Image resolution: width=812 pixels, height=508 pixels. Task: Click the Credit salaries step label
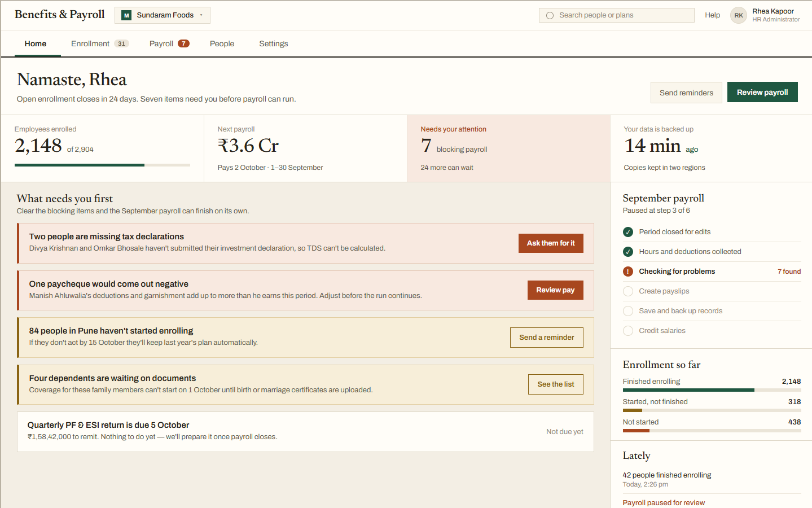(x=662, y=331)
